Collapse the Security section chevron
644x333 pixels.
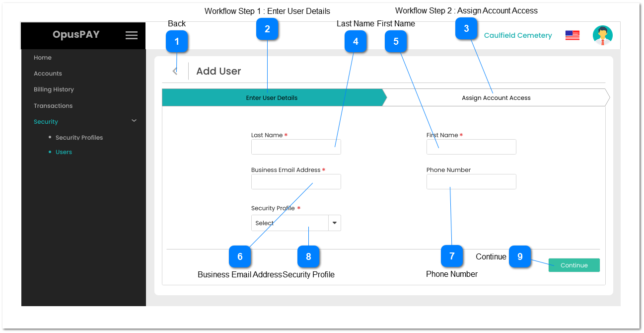[134, 121]
